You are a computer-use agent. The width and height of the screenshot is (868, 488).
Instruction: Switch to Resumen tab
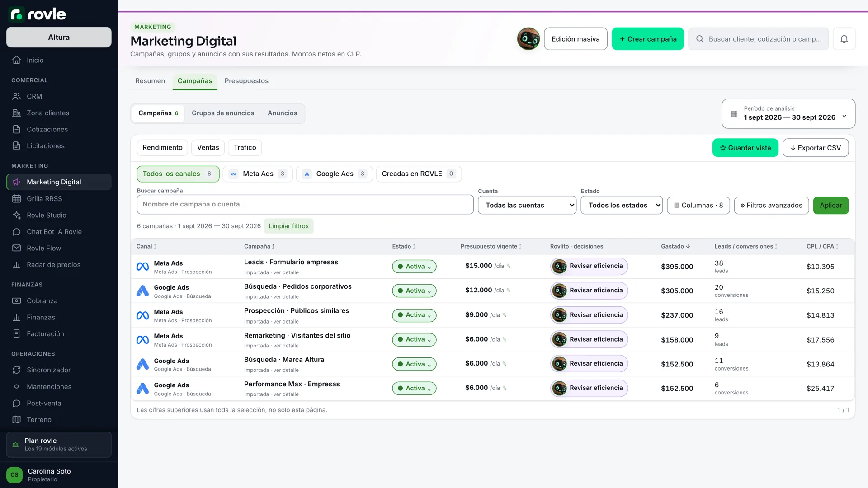(150, 81)
